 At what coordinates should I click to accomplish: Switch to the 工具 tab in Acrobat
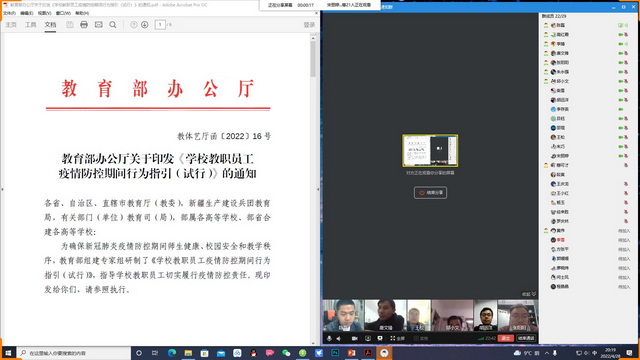pos(31,25)
